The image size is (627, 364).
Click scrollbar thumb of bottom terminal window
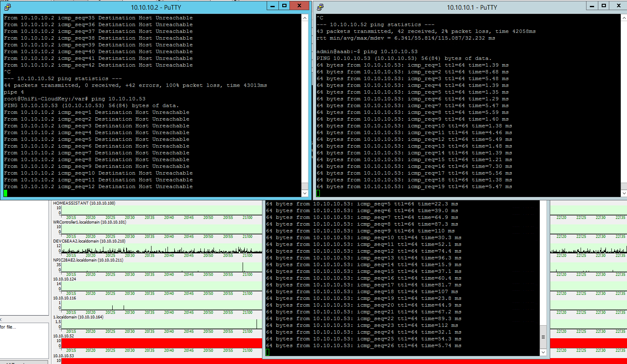(x=543, y=337)
